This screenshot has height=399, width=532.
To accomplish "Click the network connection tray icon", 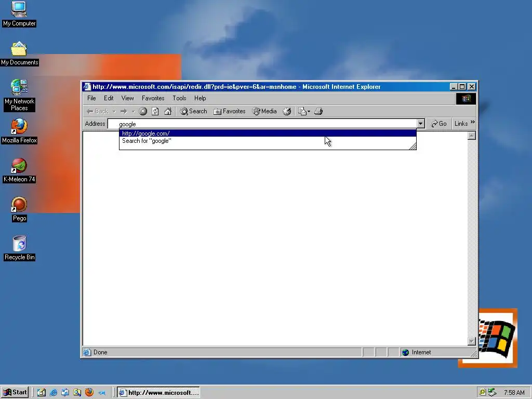I will [x=492, y=393].
